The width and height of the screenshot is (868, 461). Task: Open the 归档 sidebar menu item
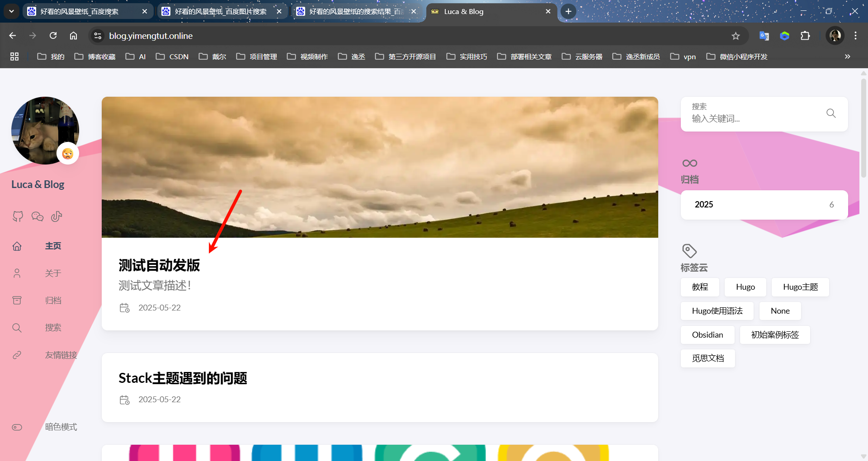[x=53, y=301]
